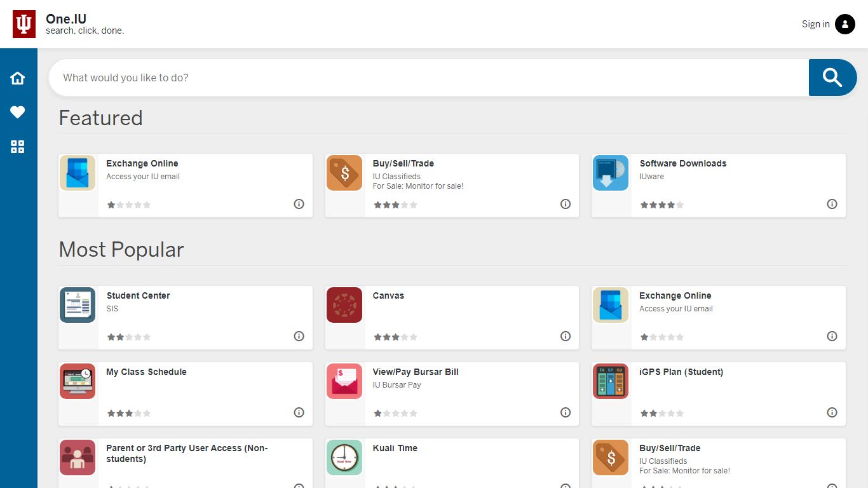The height and width of the screenshot is (488, 868).
Task: Show info for My Class Schedule
Action: [x=299, y=412]
